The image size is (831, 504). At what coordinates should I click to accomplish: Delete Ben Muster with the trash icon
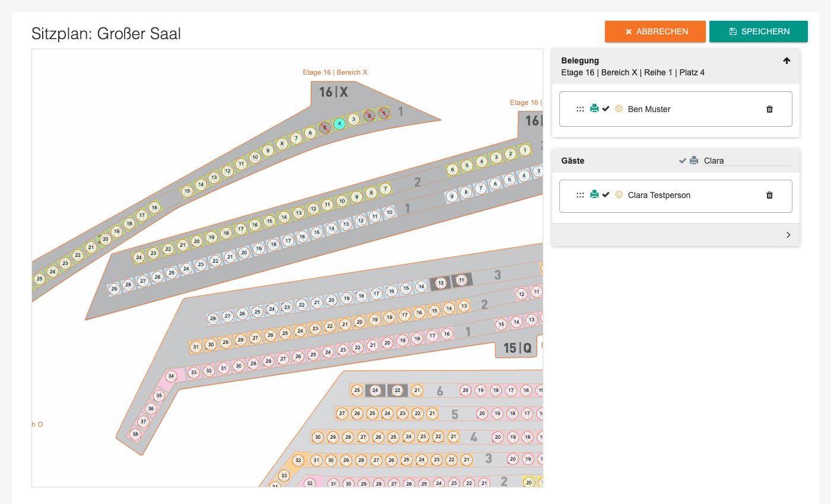769,109
